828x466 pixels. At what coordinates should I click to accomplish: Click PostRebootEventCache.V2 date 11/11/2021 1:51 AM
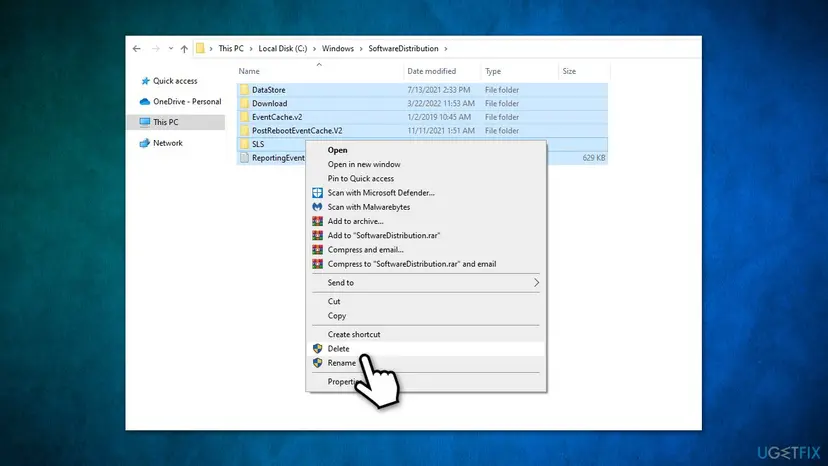[x=440, y=131]
